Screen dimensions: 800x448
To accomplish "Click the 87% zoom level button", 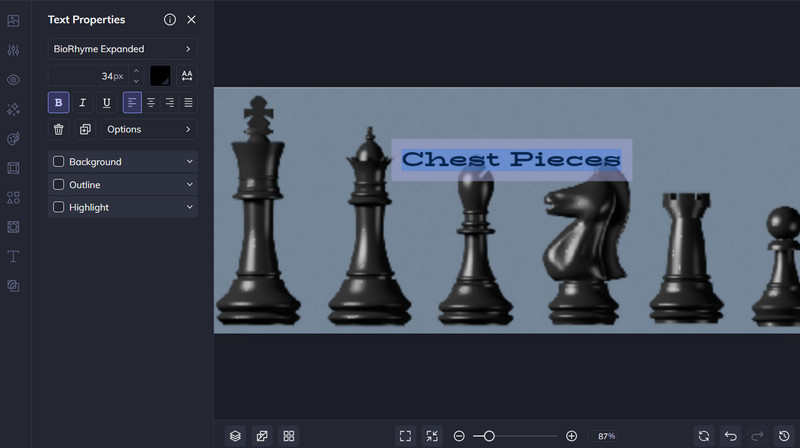I will pos(606,436).
